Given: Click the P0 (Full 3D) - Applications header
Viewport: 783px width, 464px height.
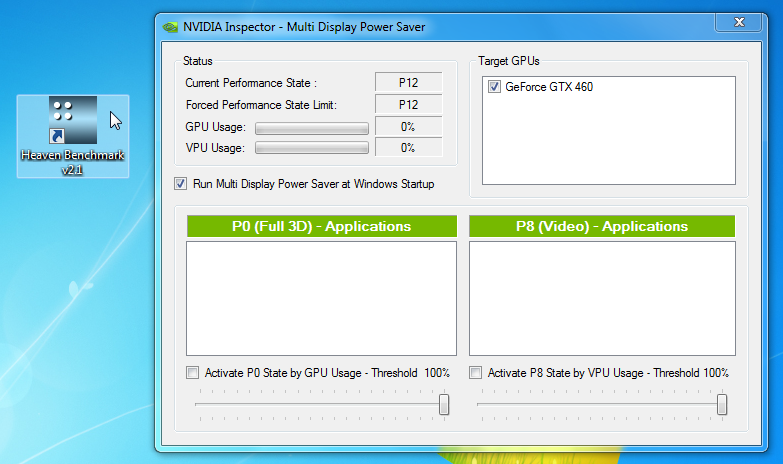Looking at the screenshot, I should click(x=321, y=226).
